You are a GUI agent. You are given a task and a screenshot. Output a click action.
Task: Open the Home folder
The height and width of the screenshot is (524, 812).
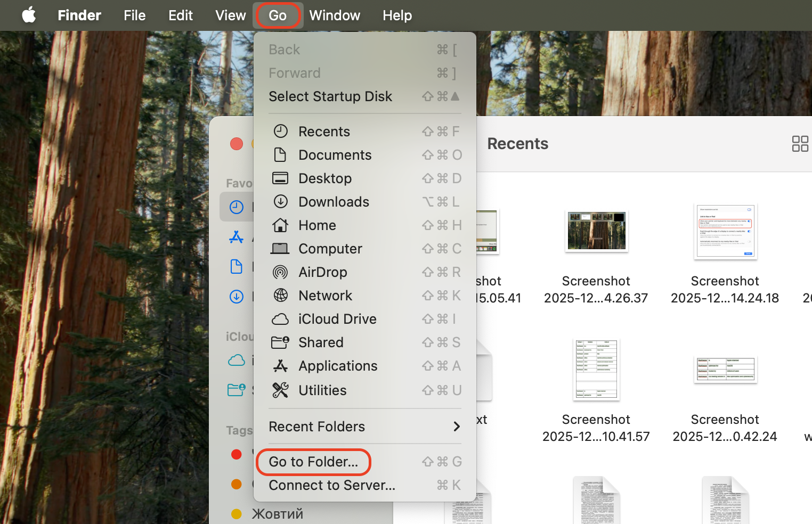(317, 225)
